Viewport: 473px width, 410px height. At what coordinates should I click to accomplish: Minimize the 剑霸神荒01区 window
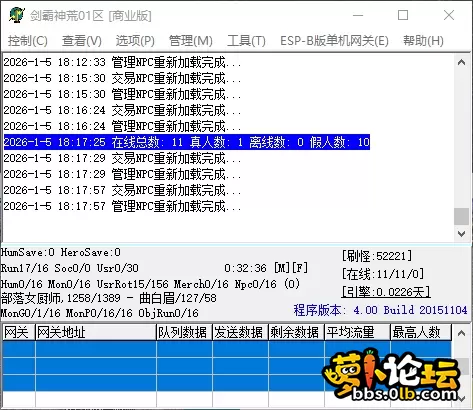point(358,15)
